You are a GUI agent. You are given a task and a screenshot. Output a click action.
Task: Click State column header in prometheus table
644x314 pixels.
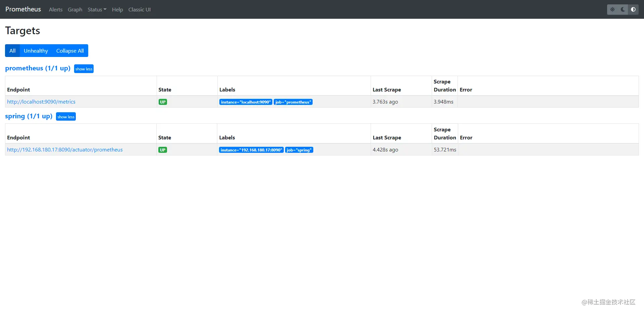[165, 89]
